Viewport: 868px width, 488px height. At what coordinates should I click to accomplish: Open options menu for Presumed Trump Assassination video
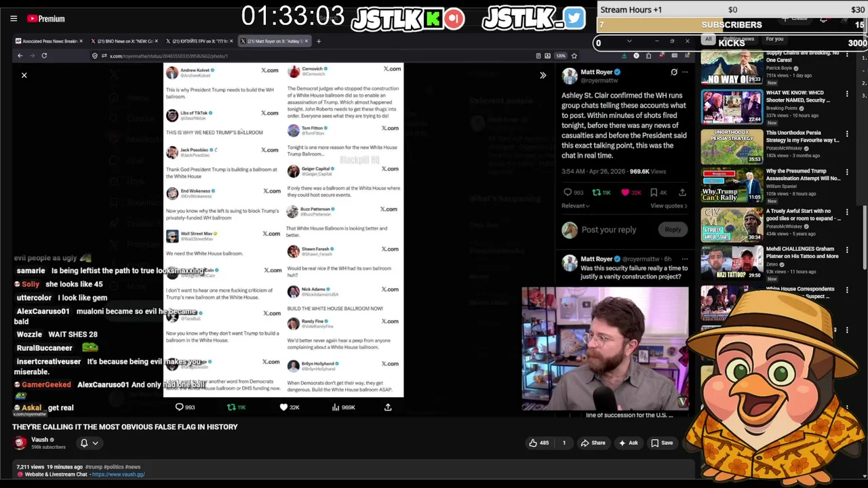[x=847, y=173]
